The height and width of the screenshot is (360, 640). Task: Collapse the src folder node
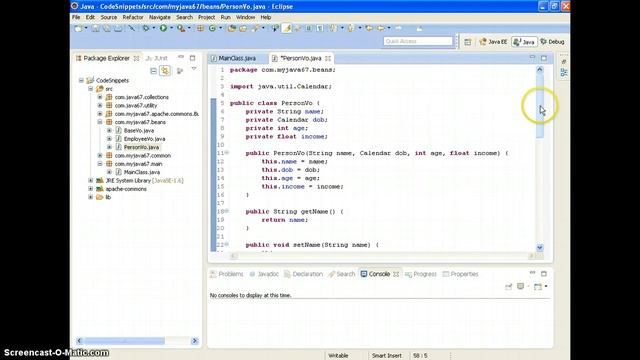(x=91, y=89)
